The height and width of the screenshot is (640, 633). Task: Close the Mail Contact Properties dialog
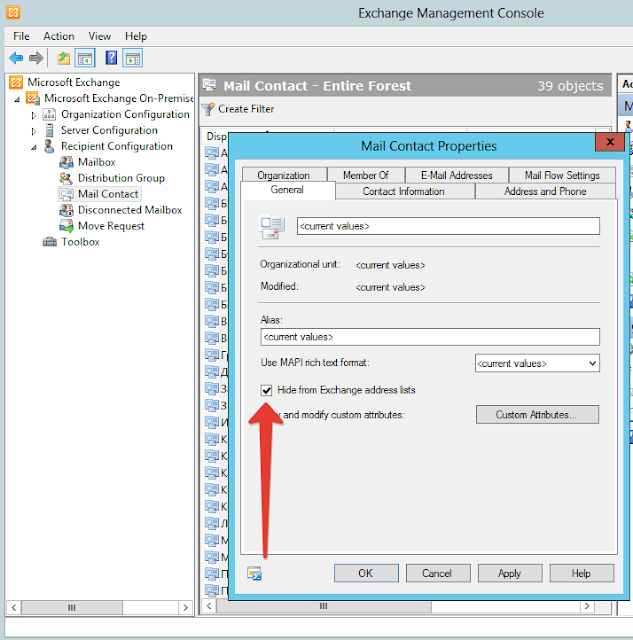610,142
